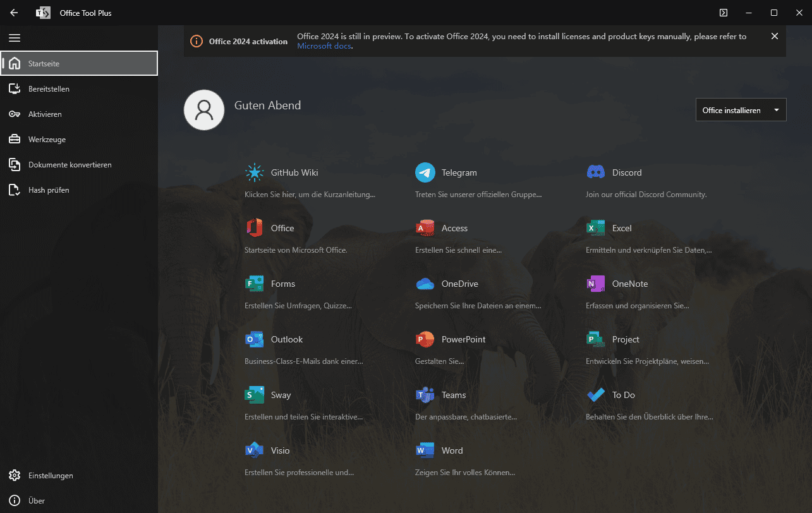Dismiss the Office 2024 activation banner
The width and height of the screenshot is (812, 513).
[775, 36]
